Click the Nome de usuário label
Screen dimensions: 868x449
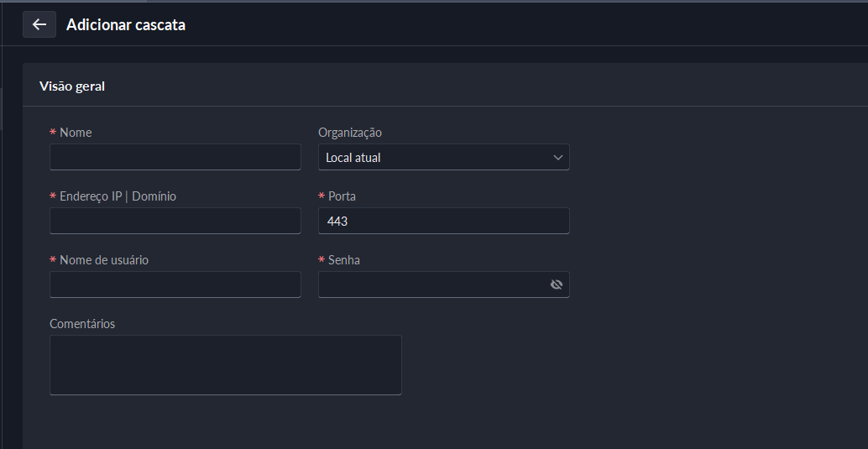tap(104, 260)
